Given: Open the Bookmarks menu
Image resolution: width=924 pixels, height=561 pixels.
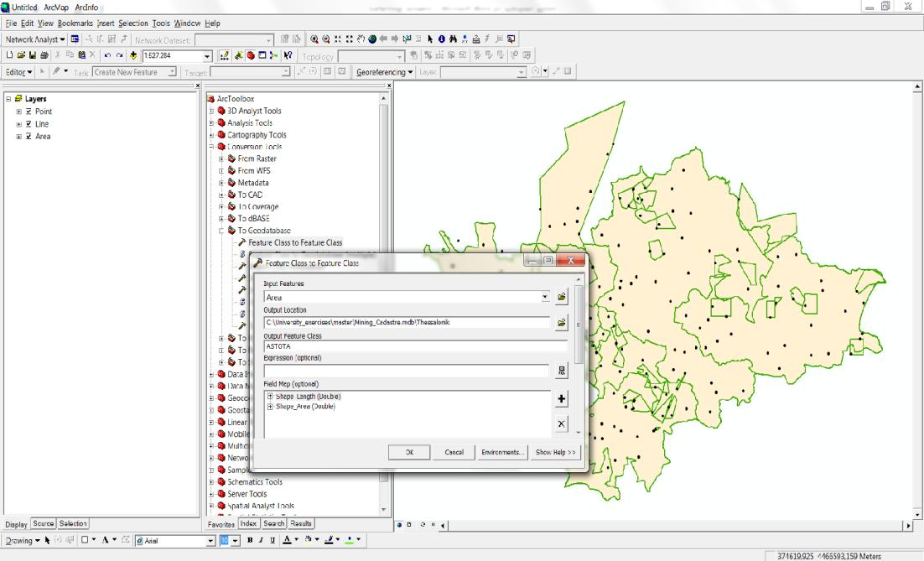Looking at the screenshot, I should 75,23.
